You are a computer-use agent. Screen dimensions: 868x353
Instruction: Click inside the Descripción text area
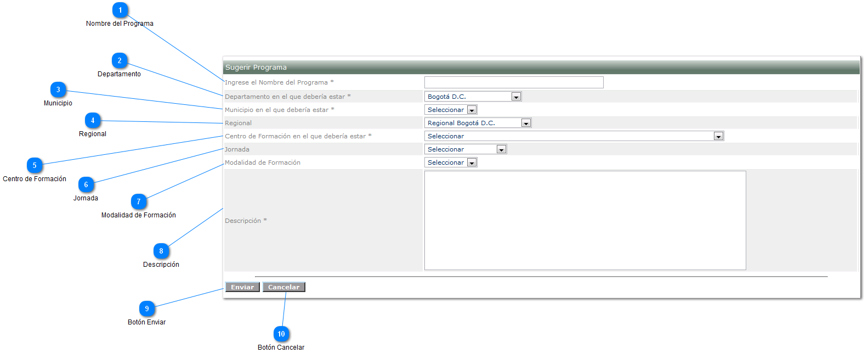click(x=585, y=220)
